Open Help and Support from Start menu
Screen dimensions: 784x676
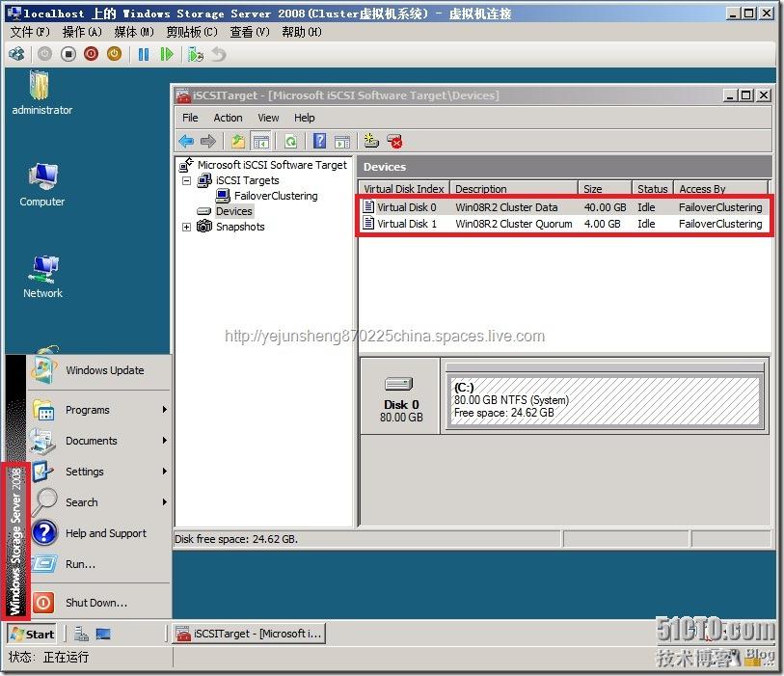click(98, 533)
